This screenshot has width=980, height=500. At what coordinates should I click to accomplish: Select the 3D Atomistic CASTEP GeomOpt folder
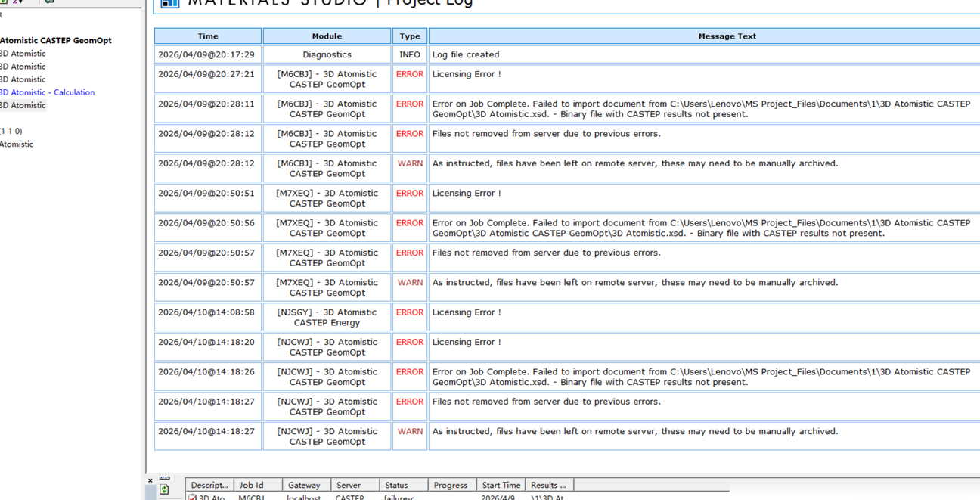tap(56, 41)
